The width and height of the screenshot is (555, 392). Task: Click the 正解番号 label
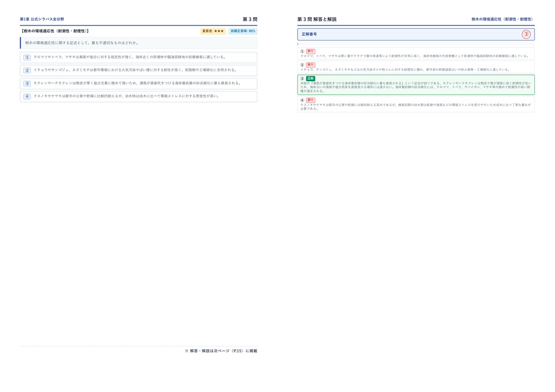(309, 34)
